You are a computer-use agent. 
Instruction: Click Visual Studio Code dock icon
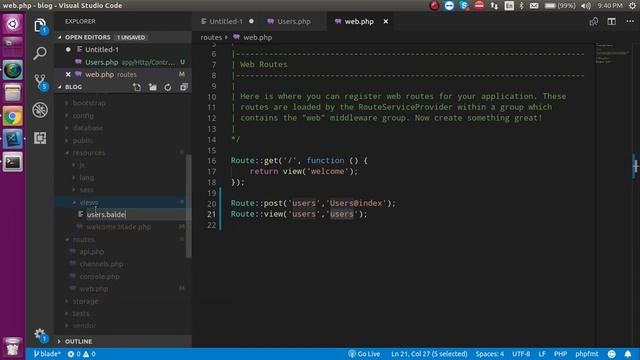pos(13,139)
